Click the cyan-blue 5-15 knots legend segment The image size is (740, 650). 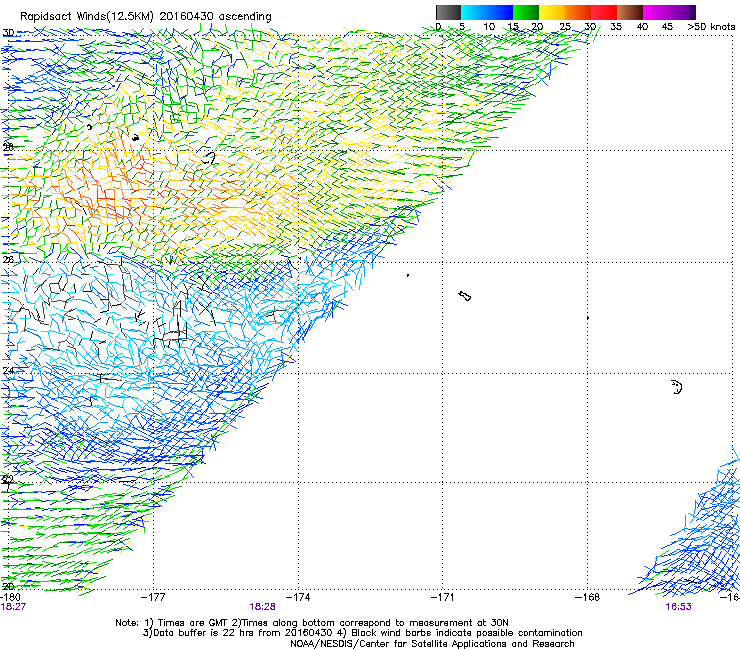click(487, 12)
